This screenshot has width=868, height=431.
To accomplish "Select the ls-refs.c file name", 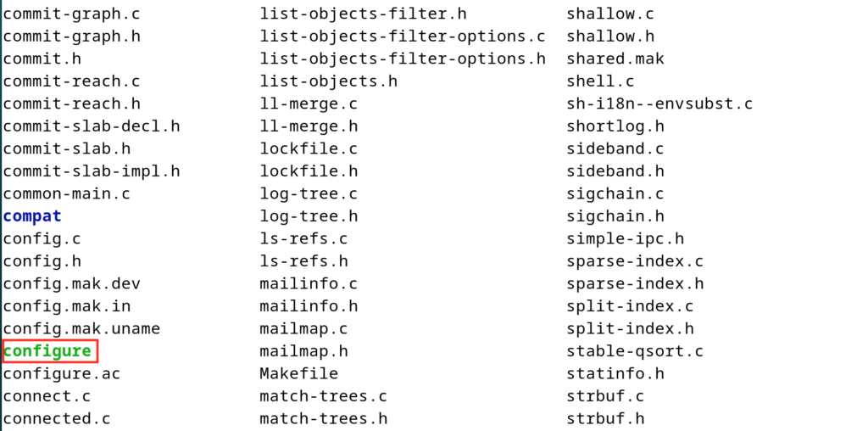I will [303, 238].
